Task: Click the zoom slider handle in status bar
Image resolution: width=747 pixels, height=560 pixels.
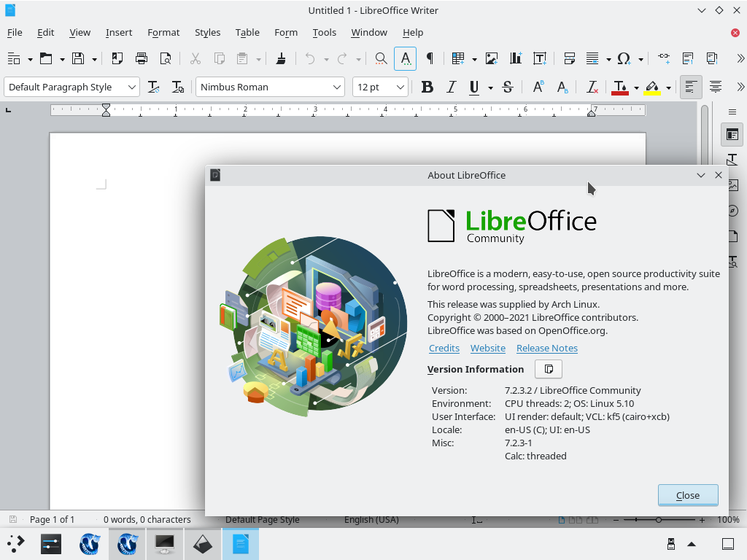Action: click(x=659, y=520)
